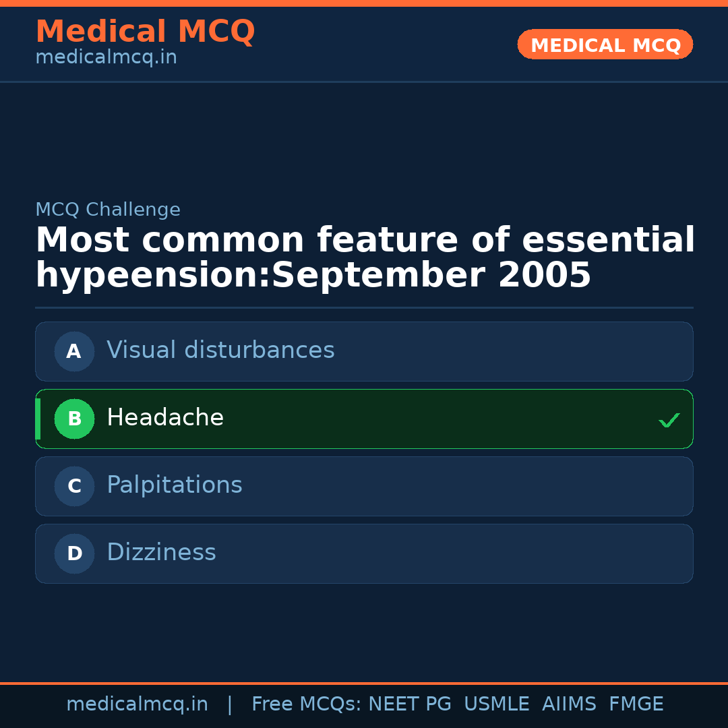Screen dimensions: 728x728
Task: Click the green checkmark on Headache
Action: (669, 420)
